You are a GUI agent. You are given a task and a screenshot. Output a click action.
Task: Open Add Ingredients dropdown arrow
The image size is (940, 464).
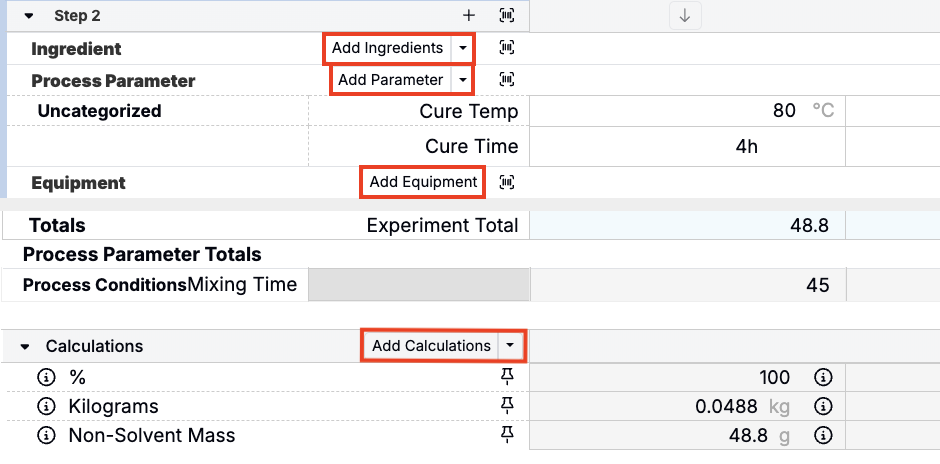[x=462, y=48]
